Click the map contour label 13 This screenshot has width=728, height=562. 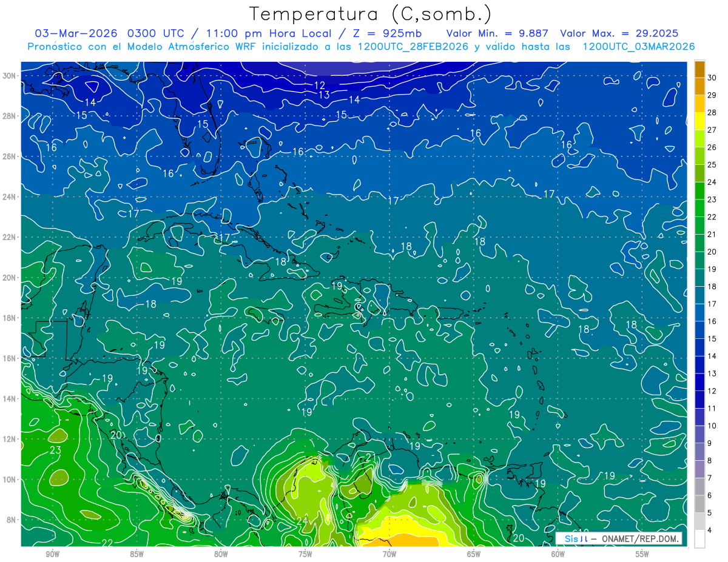point(325,95)
